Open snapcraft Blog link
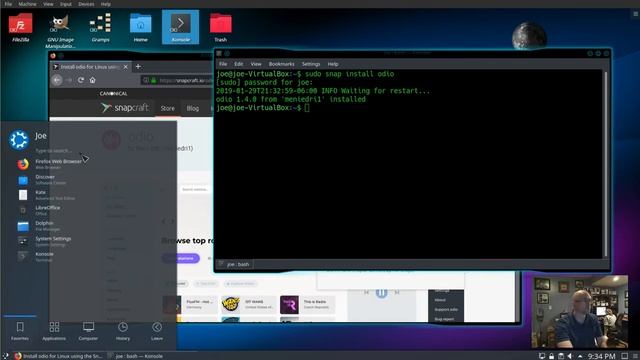Viewport: 640px width, 360px height. click(x=193, y=108)
